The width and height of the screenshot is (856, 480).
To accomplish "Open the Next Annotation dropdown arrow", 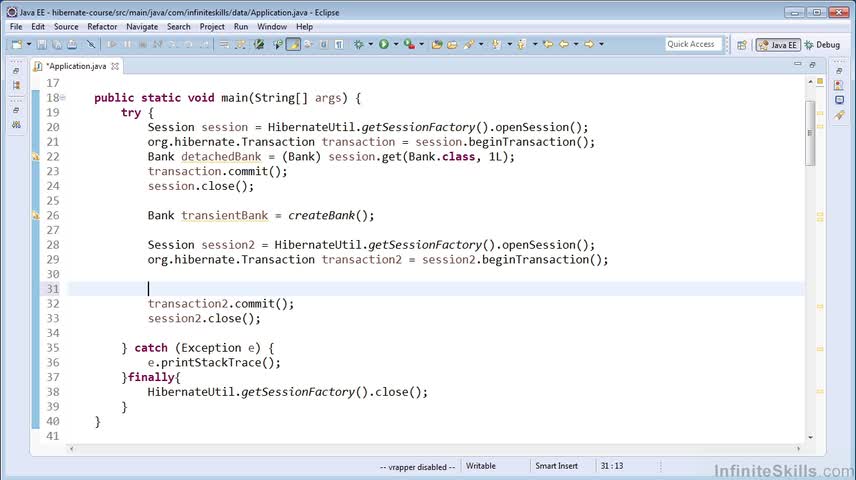I will (x=509, y=44).
